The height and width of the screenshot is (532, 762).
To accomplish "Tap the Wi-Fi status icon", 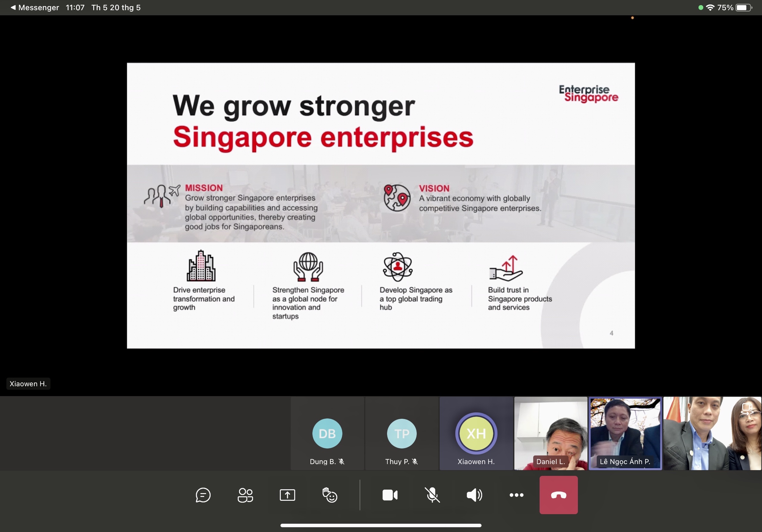I will [x=710, y=7].
